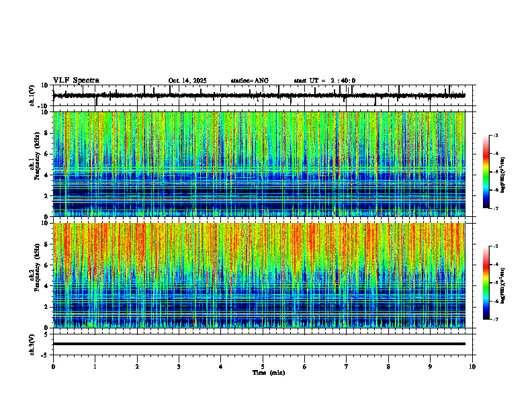Click the time axis tick label "9"

pos(430,367)
